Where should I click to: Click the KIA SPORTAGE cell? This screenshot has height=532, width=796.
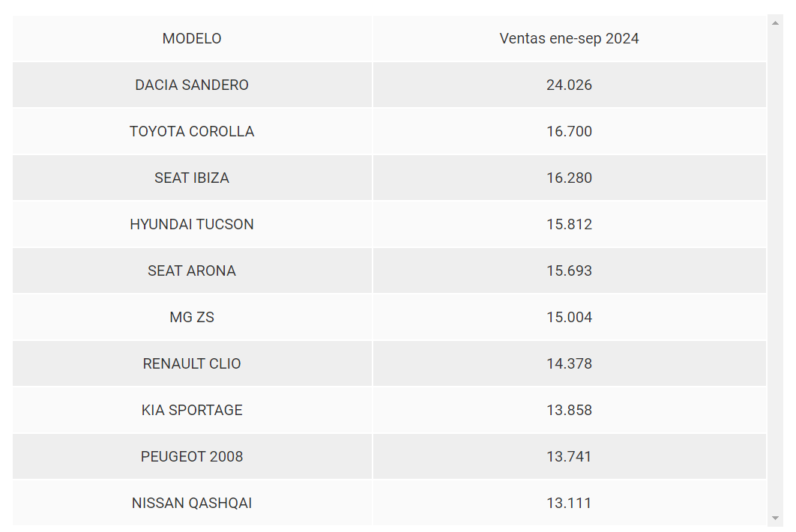coord(192,410)
